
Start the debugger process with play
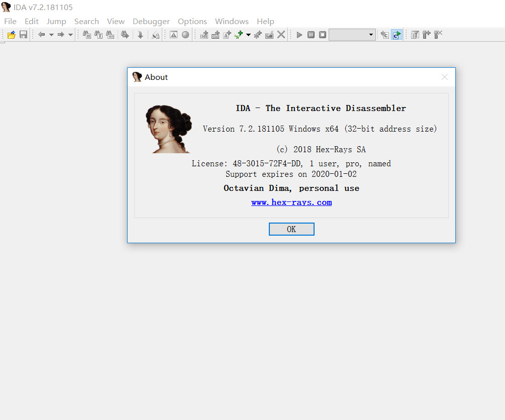click(299, 35)
